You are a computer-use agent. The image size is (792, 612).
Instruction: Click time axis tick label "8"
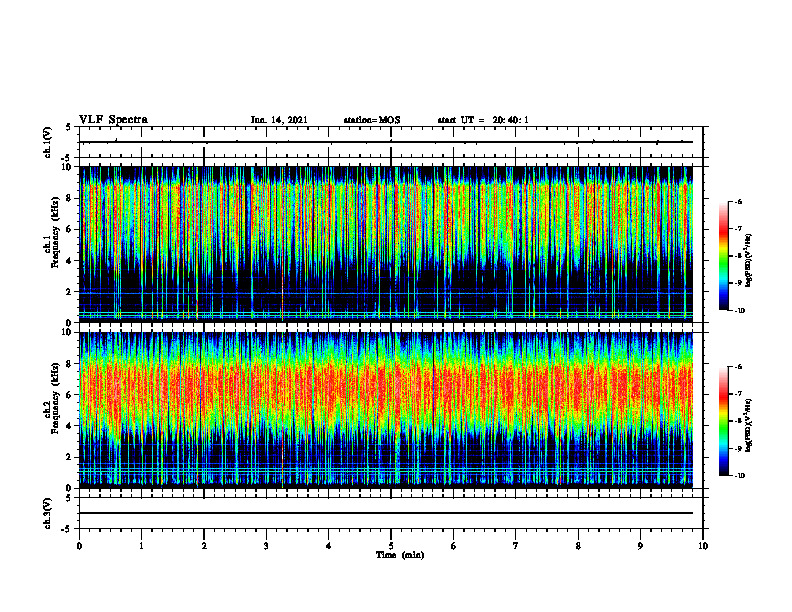coord(578,546)
